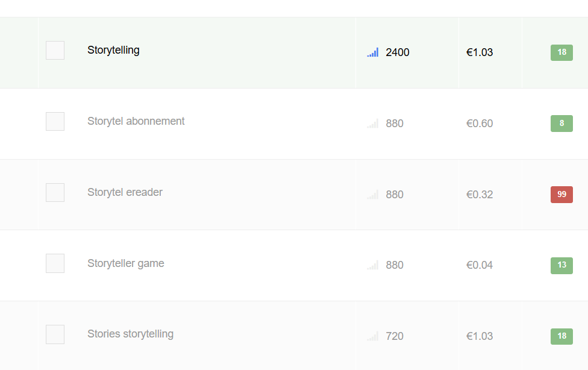Click the €1.03 CPC value for Storytelling

click(x=480, y=52)
